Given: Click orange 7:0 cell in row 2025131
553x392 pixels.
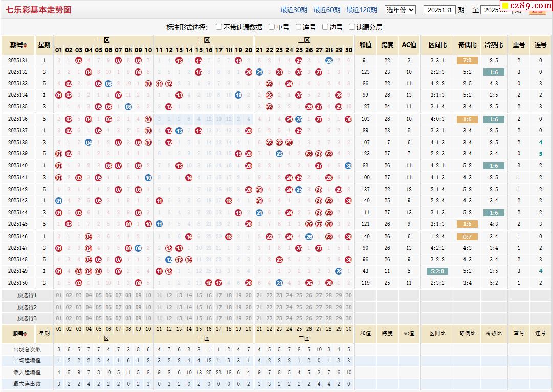Looking at the screenshot, I should tap(467, 61).
